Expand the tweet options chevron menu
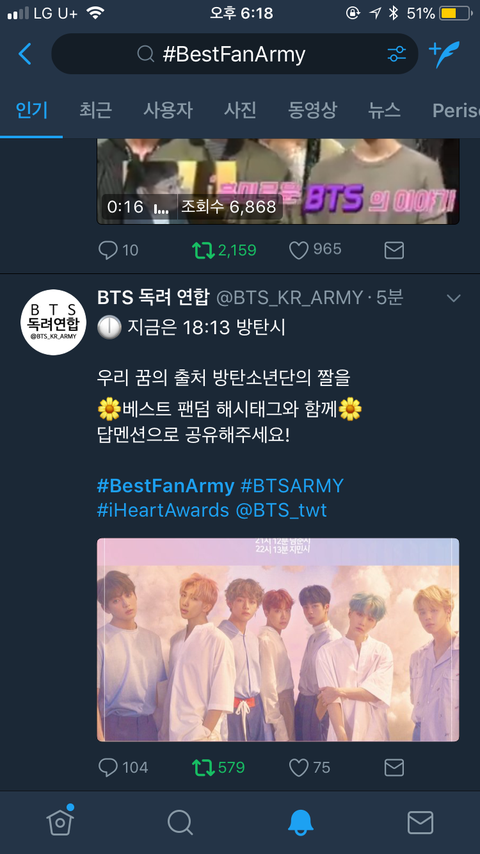Screen dimensions: 480x854 (x=453, y=298)
